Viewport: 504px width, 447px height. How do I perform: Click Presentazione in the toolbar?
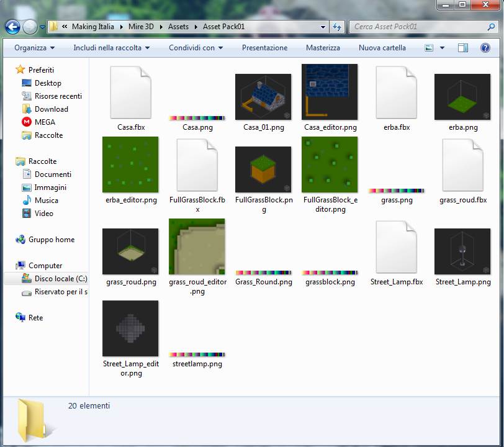(264, 48)
